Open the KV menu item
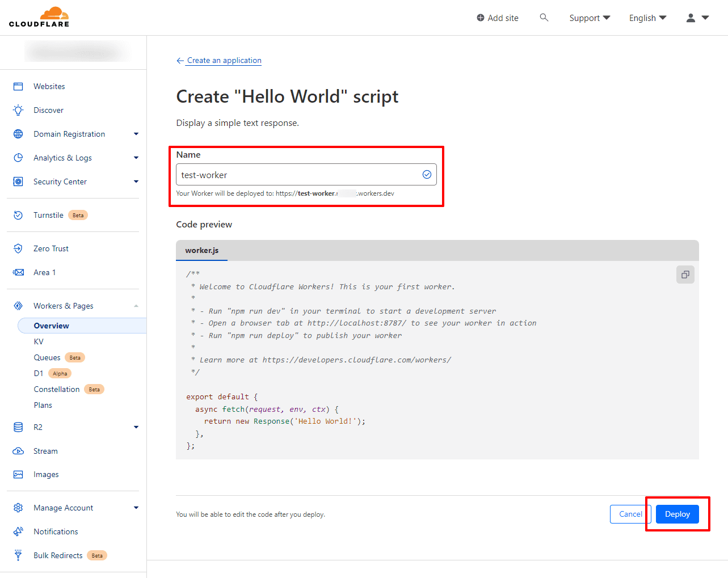Viewport: 728px width, 578px height. click(39, 341)
